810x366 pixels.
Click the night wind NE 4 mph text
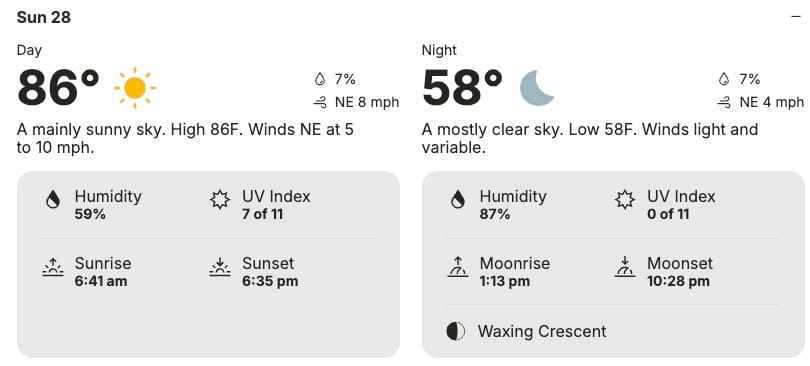[772, 102]
